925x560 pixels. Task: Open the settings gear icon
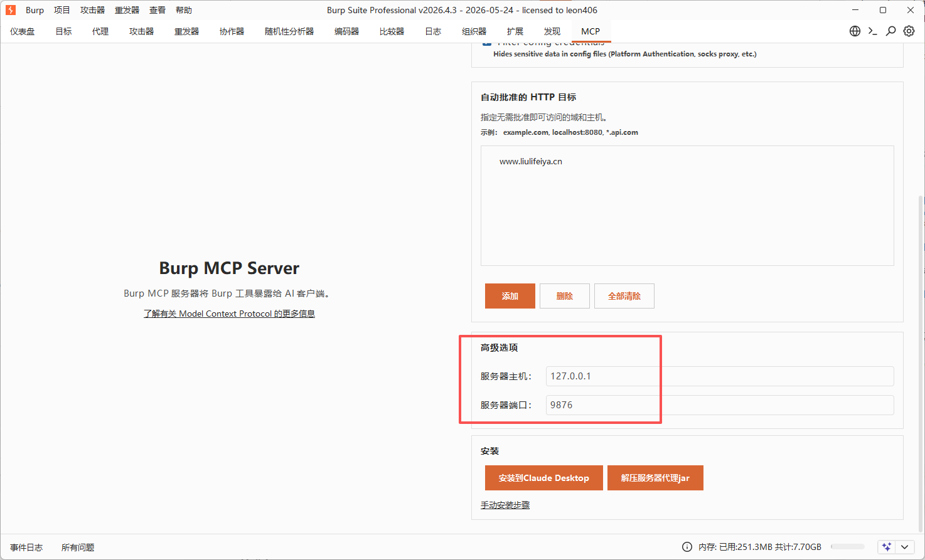pos(909,31)
